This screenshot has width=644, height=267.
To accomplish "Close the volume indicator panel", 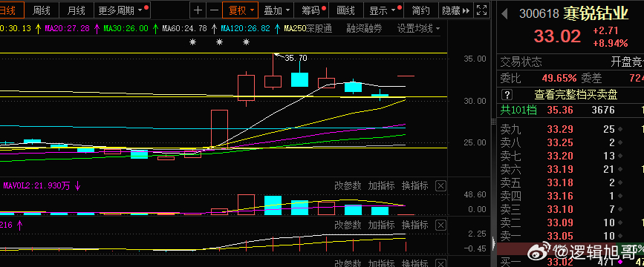I will pos(440,186).
